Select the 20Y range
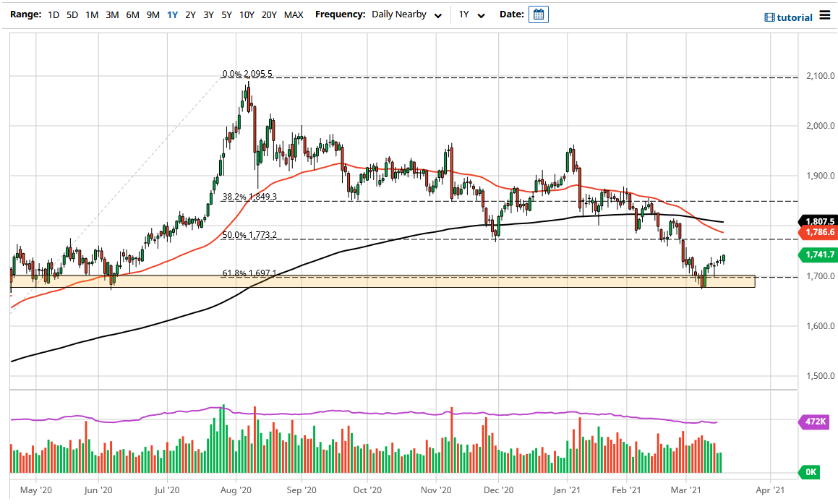 (269, 15)
